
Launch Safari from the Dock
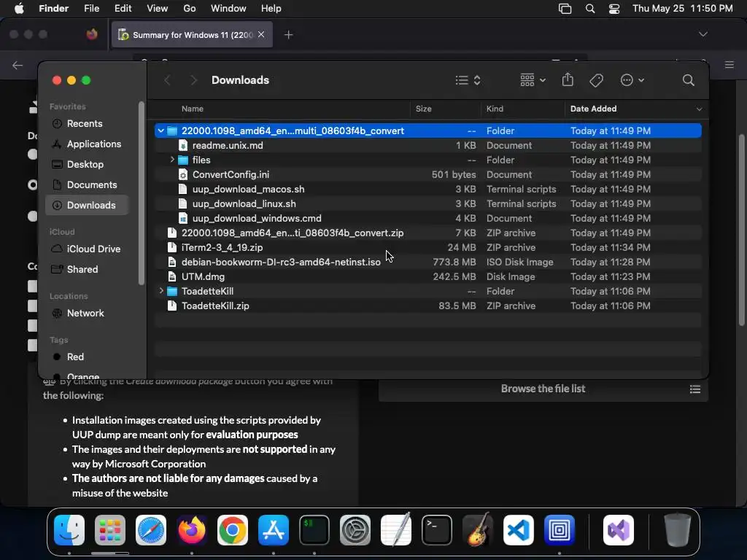click(151, 530)
